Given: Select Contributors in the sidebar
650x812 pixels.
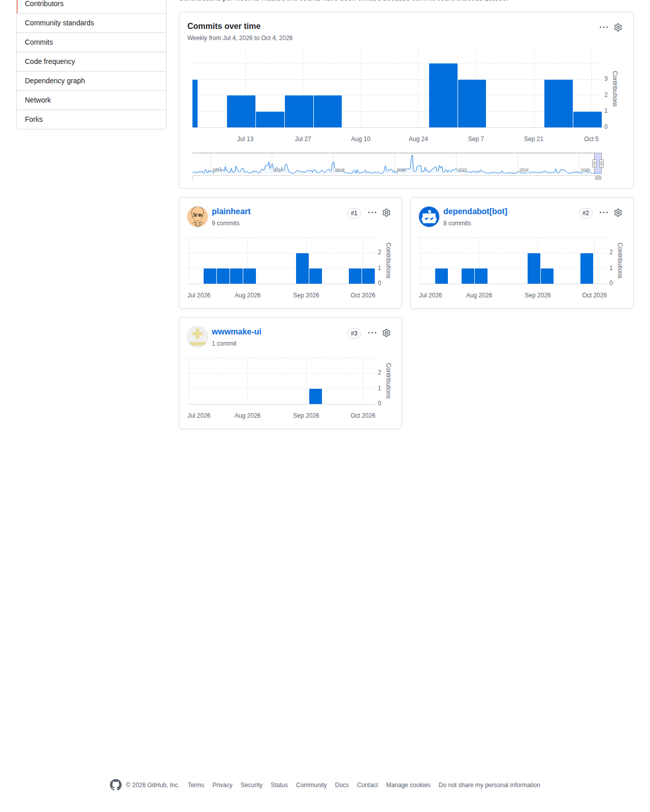Looking at the screenshot, I should click(91, 5).
